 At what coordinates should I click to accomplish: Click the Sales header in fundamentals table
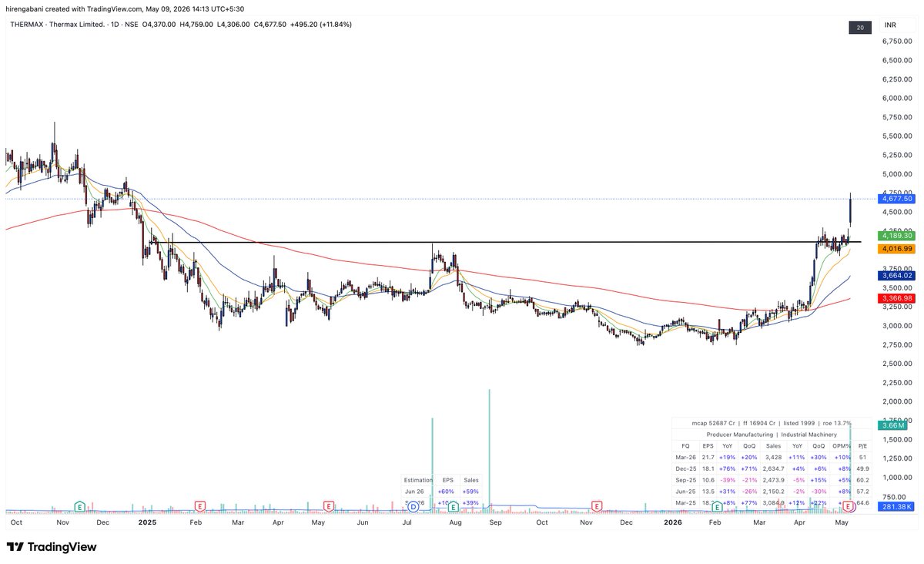click(772, 445)
